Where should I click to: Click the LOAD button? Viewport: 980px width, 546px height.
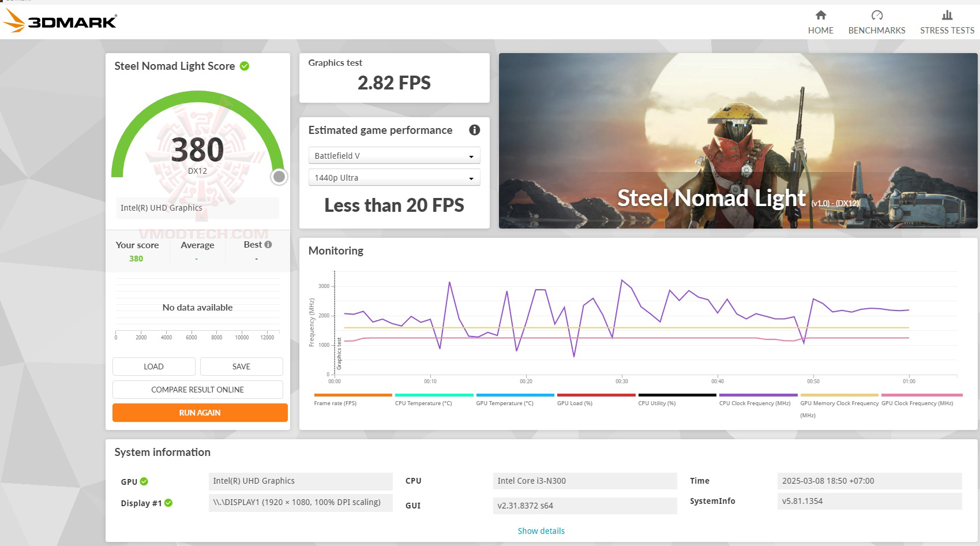(153, 367)
